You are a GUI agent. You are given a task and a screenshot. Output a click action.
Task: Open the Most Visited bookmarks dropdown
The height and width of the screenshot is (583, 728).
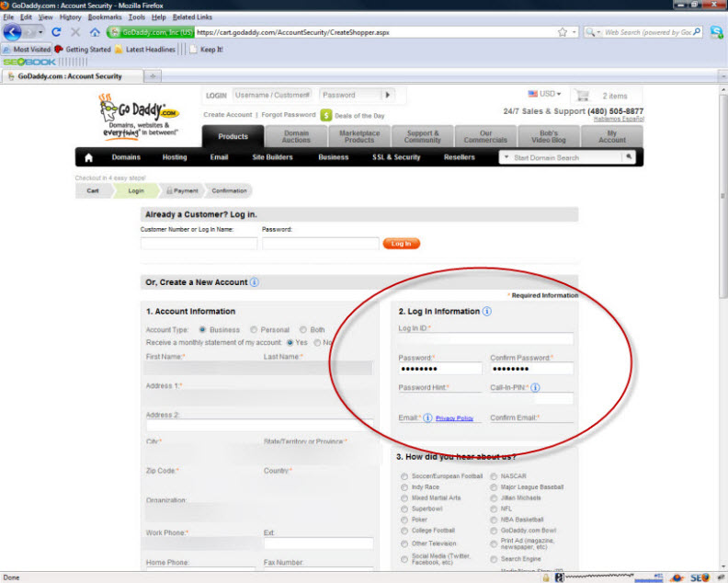[x=27, y=50]
